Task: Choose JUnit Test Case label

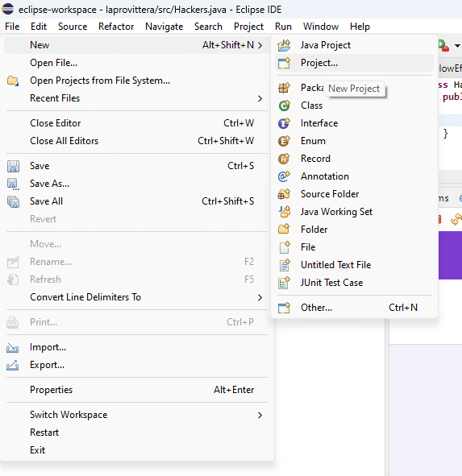Action: [331, 283]
